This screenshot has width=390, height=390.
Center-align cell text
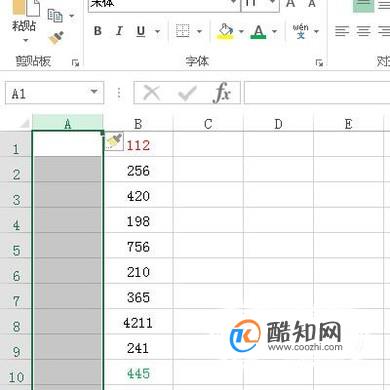[363, 31]
